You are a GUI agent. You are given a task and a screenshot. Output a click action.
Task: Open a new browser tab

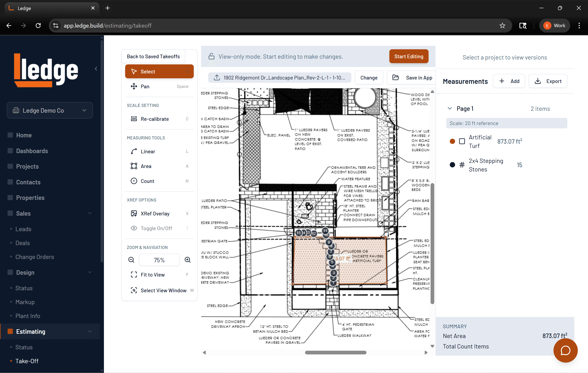[x=107, y=8]
